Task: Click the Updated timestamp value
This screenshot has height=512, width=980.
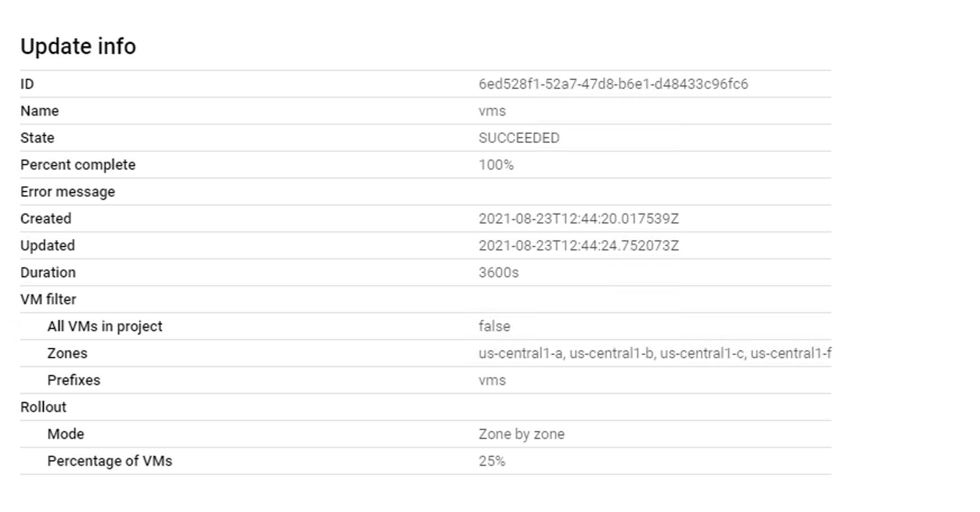Action: 579,246
